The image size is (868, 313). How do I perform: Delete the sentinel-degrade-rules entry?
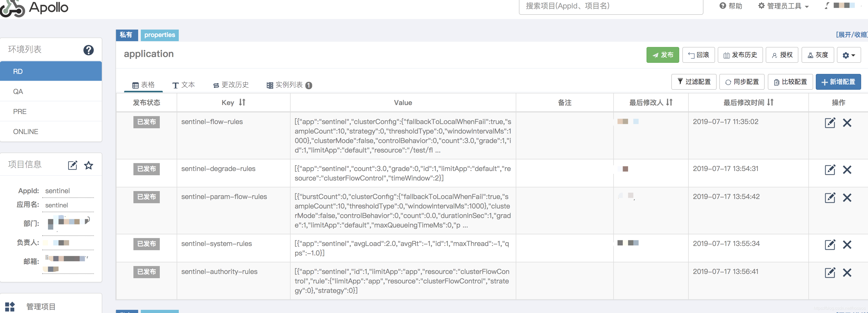(847, 170)
